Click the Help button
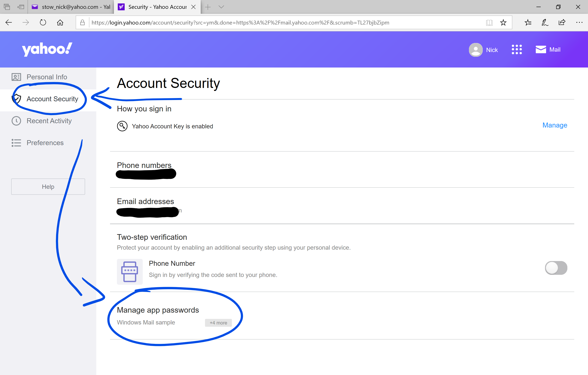 [48, 187]
